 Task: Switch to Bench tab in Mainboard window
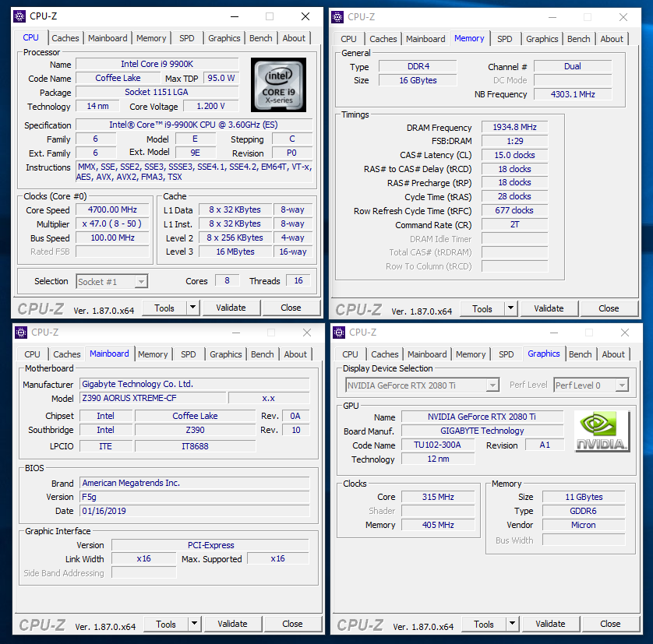[263, 354]
